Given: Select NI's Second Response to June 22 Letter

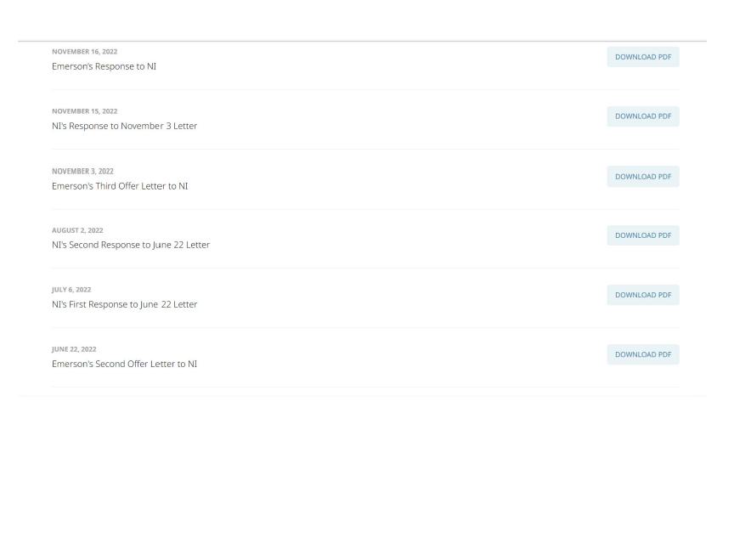Looking at the screenshot, I should click(x=131, y=245).
